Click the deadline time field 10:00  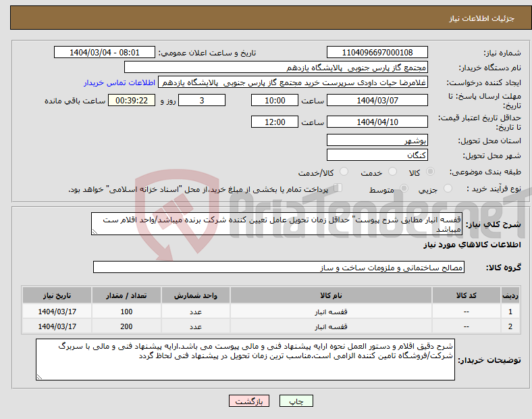coord(275,100)
